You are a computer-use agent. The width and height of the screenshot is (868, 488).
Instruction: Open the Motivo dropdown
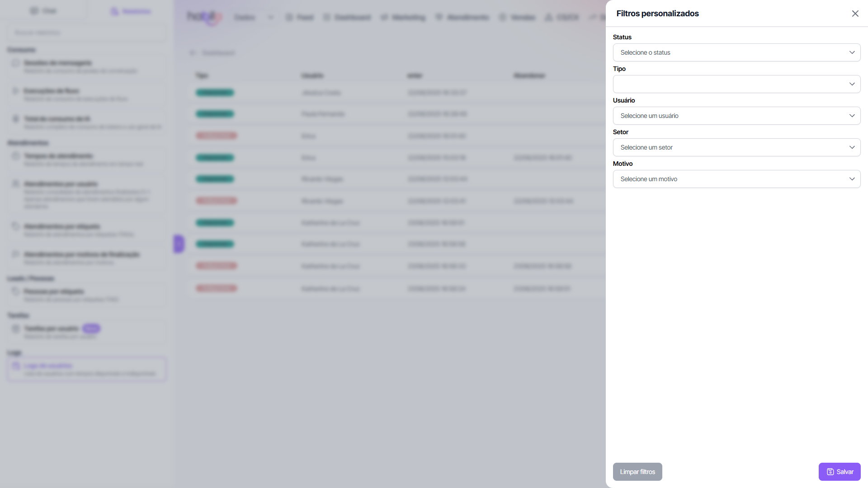pyautogui.click(x=736, y=179)
